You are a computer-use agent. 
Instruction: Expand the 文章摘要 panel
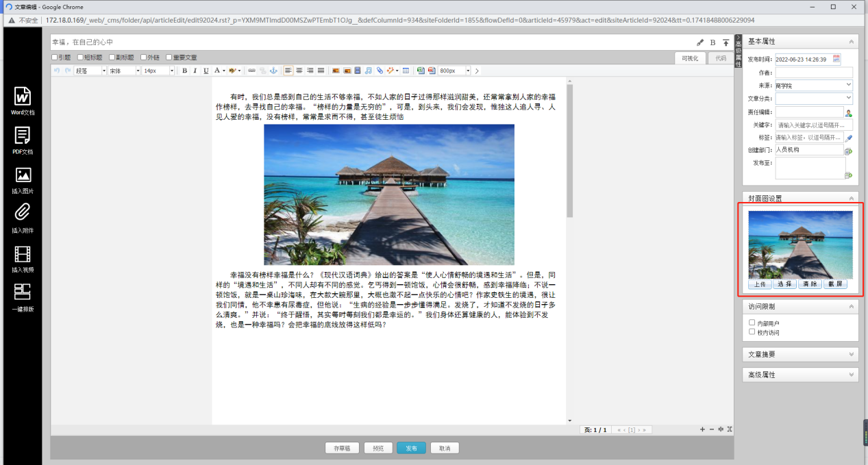click(x=852, y=355)
